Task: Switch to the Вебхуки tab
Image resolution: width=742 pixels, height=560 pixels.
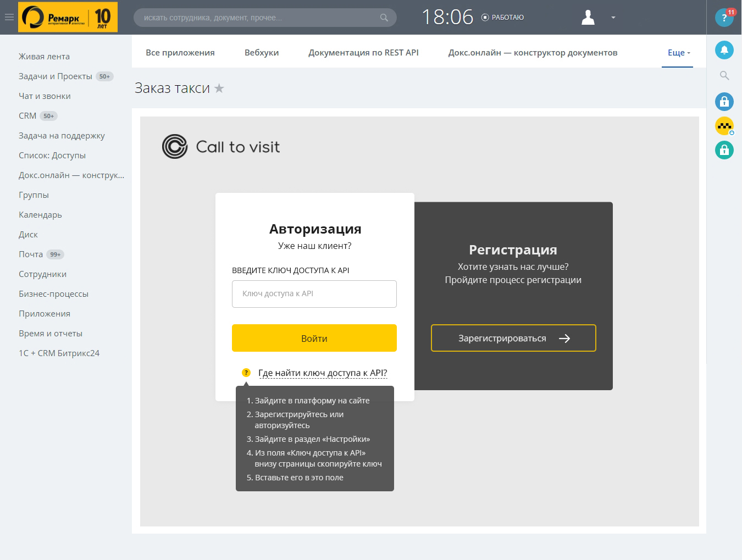Action: [262, 53]
